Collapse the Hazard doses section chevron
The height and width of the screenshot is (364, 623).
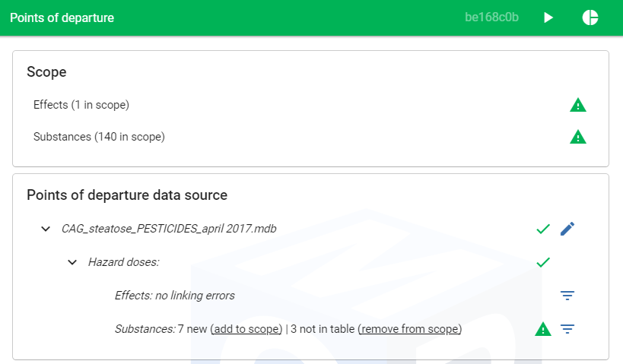[72, 262]
